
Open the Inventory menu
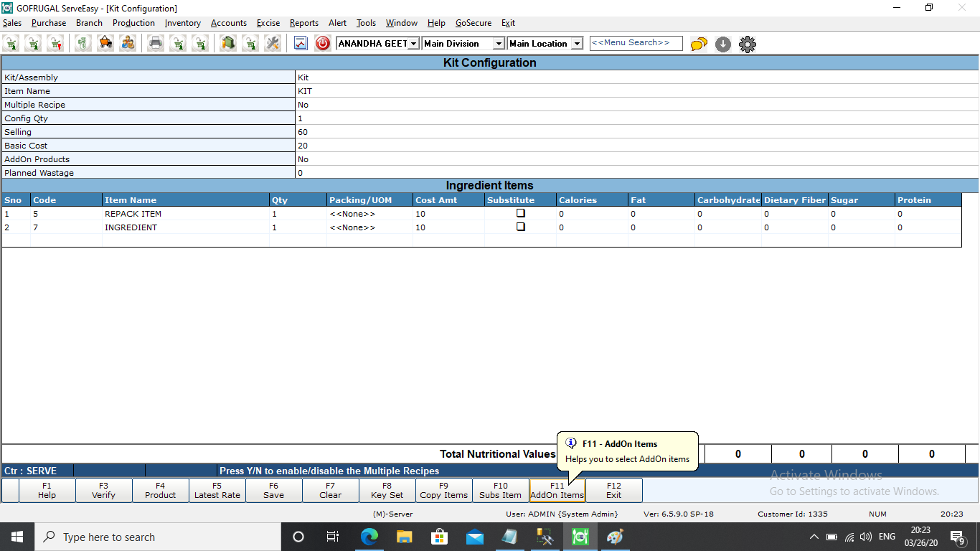tap(182, 22)
